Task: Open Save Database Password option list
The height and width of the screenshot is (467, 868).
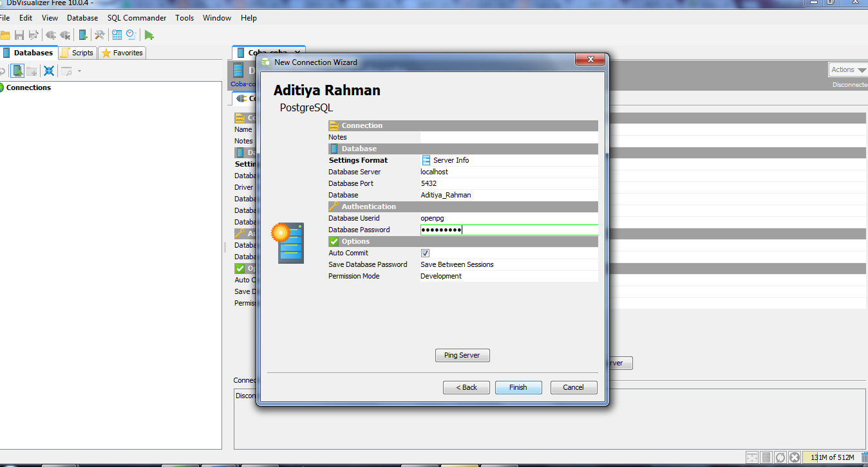Action: [509, 264]
